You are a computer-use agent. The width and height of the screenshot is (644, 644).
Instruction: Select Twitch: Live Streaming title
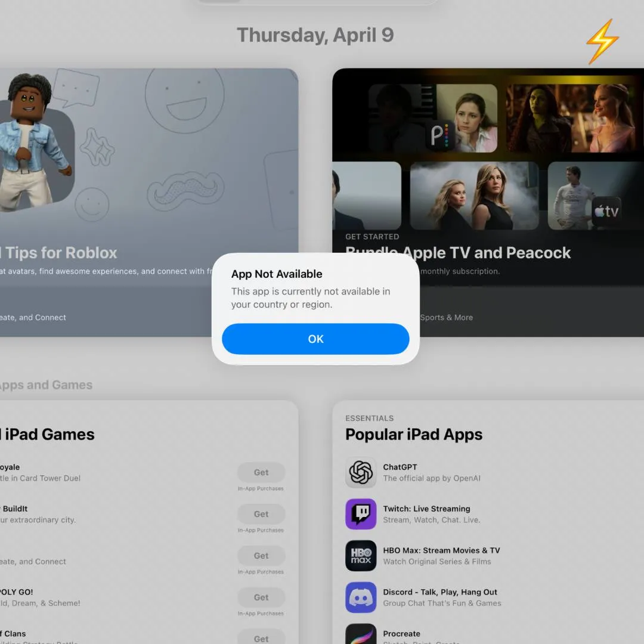426,509
